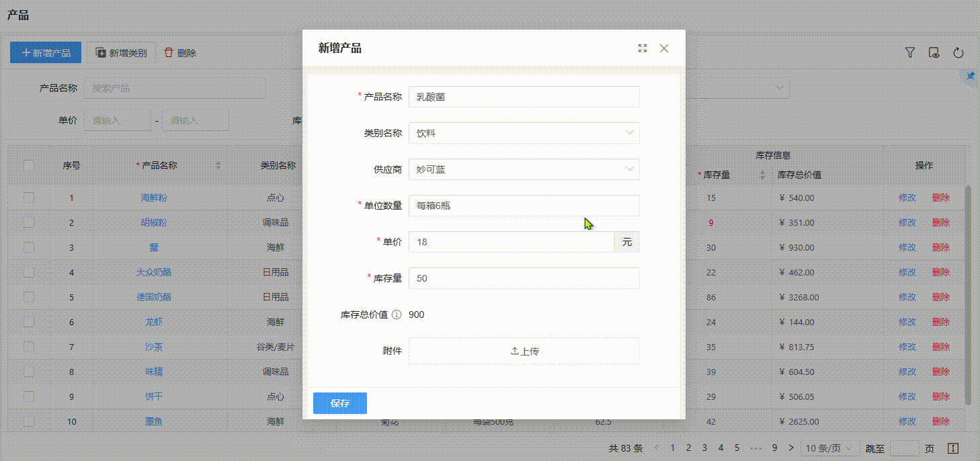980x461 pixels.
Task: Expand the 供应商 dropdown showing 妙可蓝
Action: pyautogui.click(x=524, y=169)
